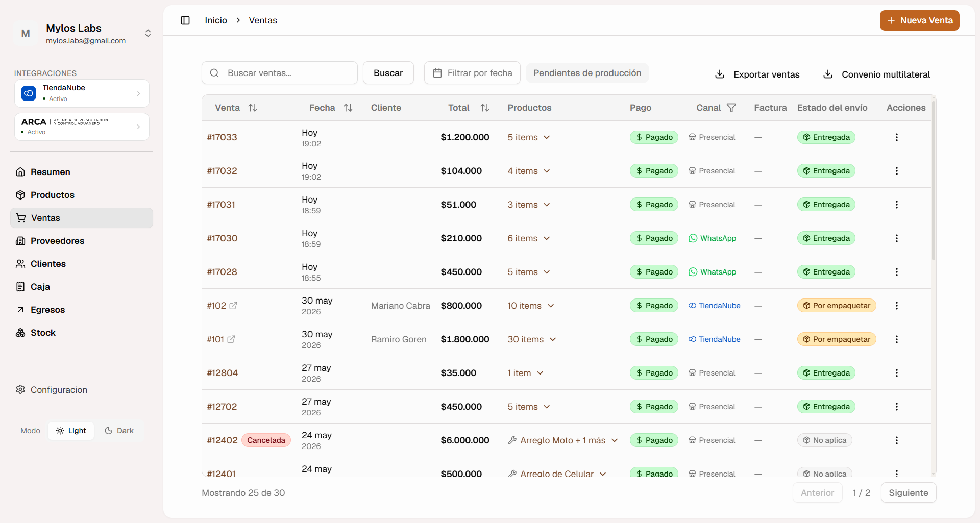Sort table by Venta column arrows
The height and width of the screenshot is (523, 980).
pos(253,108)
